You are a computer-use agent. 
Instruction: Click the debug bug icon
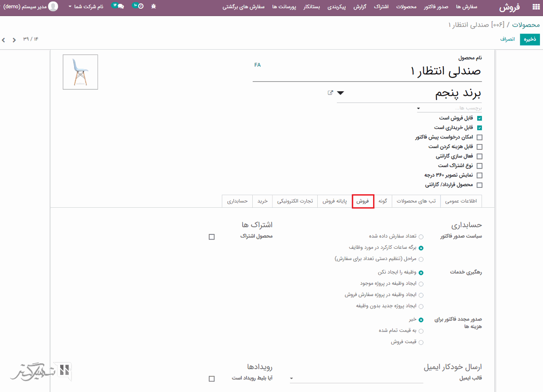click(x=153, y=7)
